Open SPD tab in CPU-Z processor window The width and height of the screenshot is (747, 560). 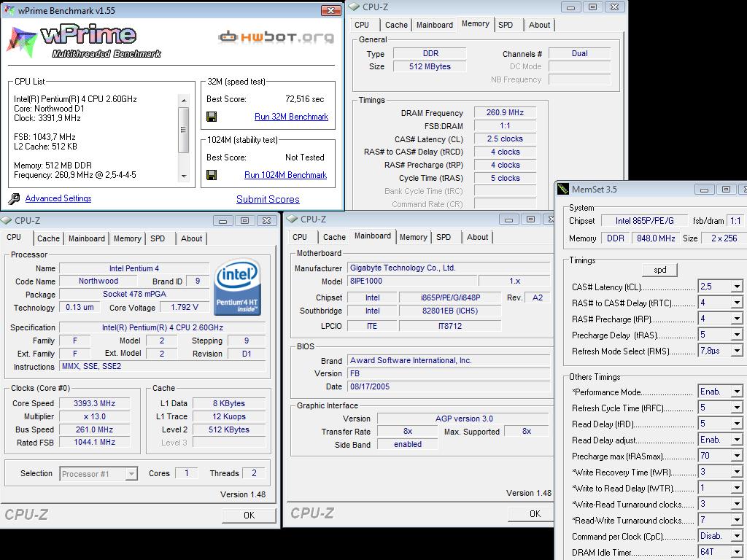[x=158, y=238]
